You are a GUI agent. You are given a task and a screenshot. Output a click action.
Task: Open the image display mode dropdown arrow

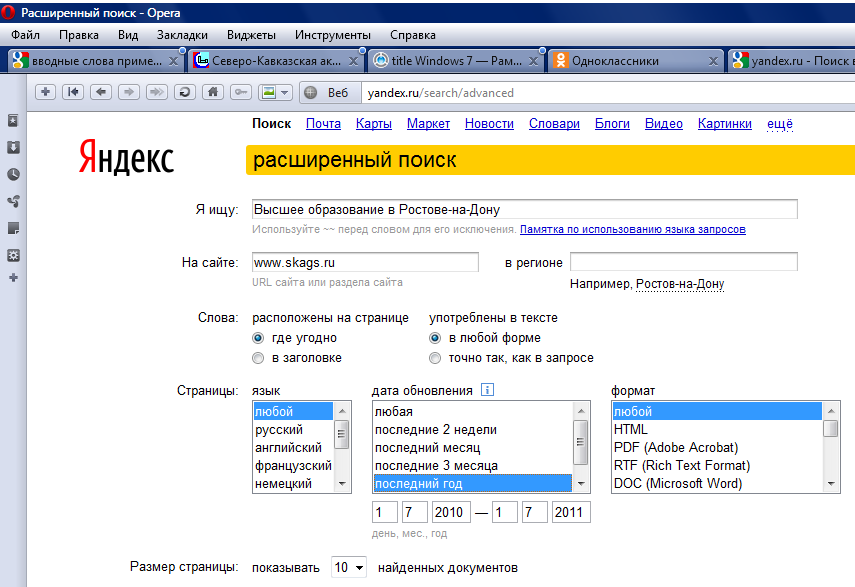point(285,93)
